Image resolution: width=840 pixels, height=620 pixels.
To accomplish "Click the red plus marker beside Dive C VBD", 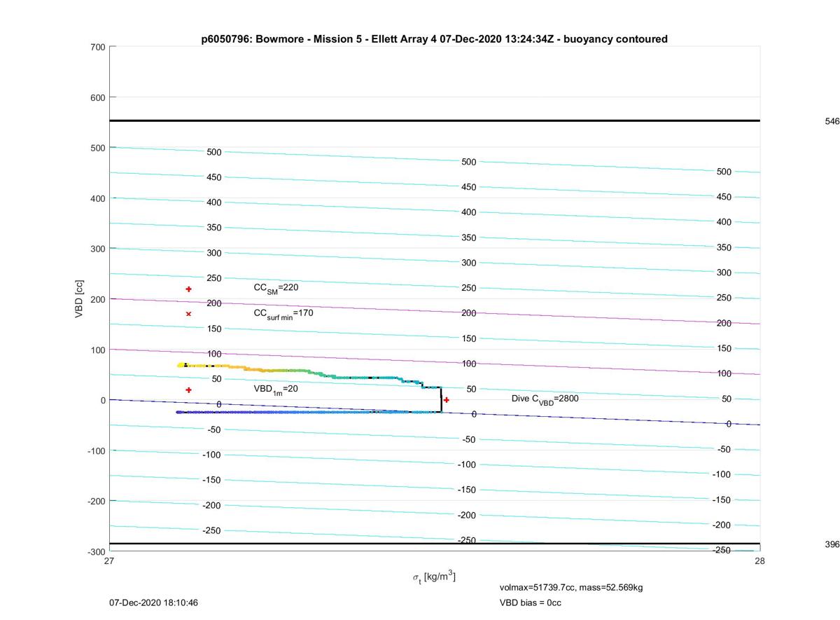I will 447,400.
